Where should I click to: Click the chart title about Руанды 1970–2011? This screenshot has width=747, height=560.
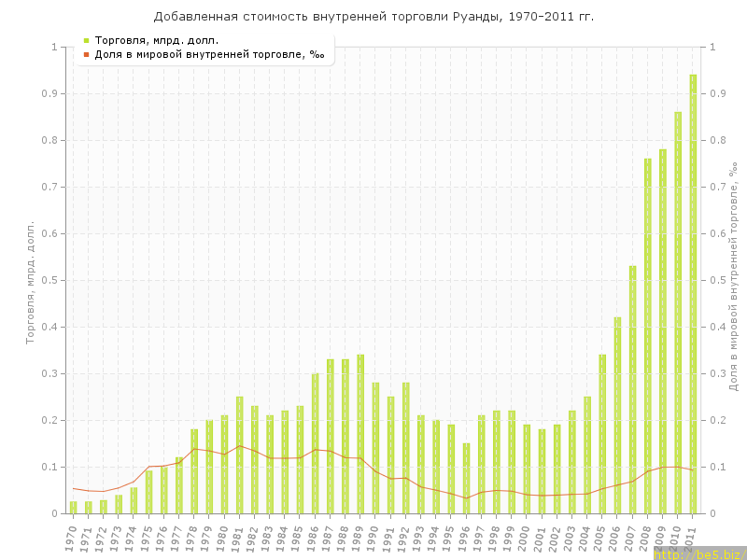(x=373, y=17)
